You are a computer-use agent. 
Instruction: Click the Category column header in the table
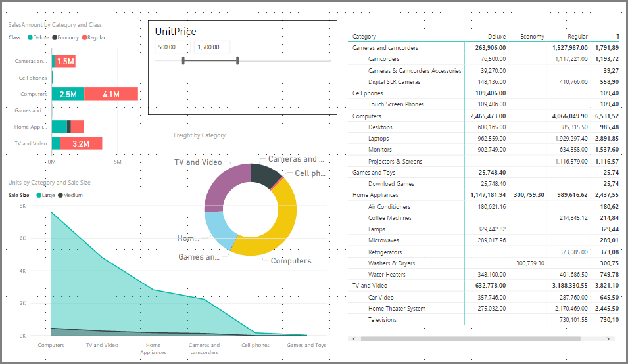tap(364, 36)
